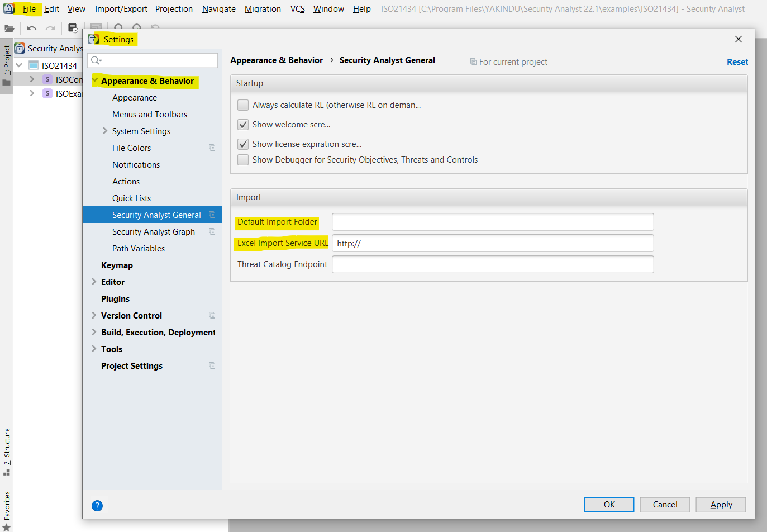The height and width of the screenshot is (532, 767).
Task: Select Menus and Toolbars settings page
Action: pyautogui.click(x=150, y=114)
